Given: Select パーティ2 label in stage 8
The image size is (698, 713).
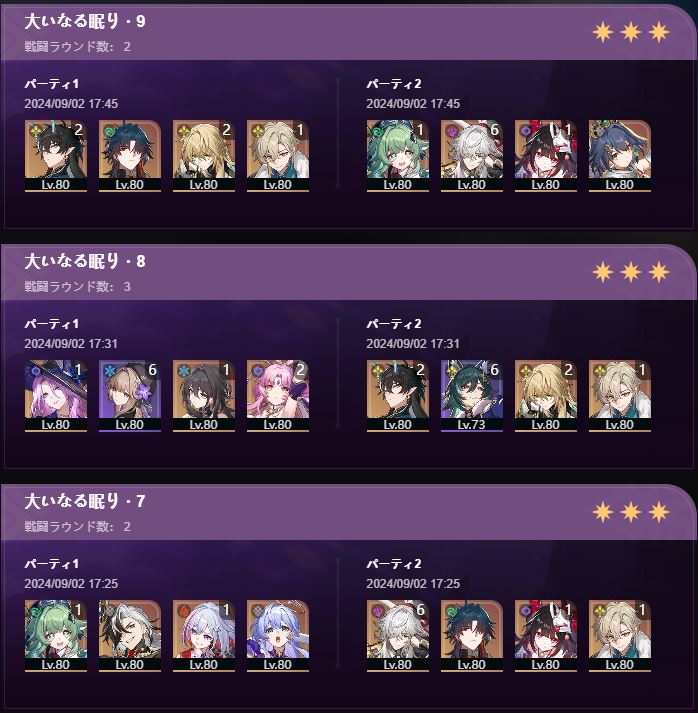Looking at the screenshot, I should [x=394, y=324].
